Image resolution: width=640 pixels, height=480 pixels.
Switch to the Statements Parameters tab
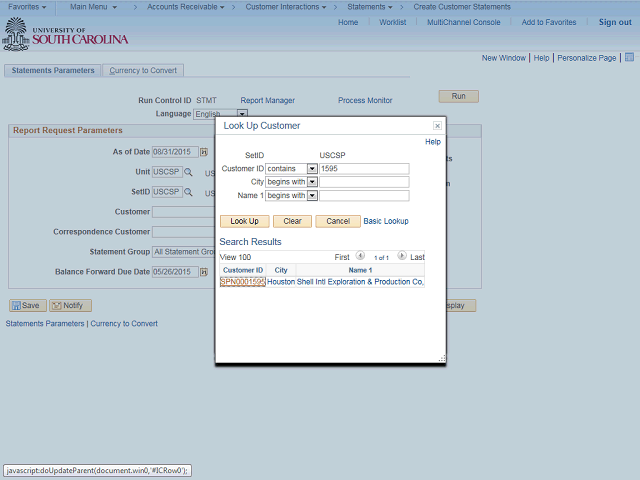tap(53, 71)
